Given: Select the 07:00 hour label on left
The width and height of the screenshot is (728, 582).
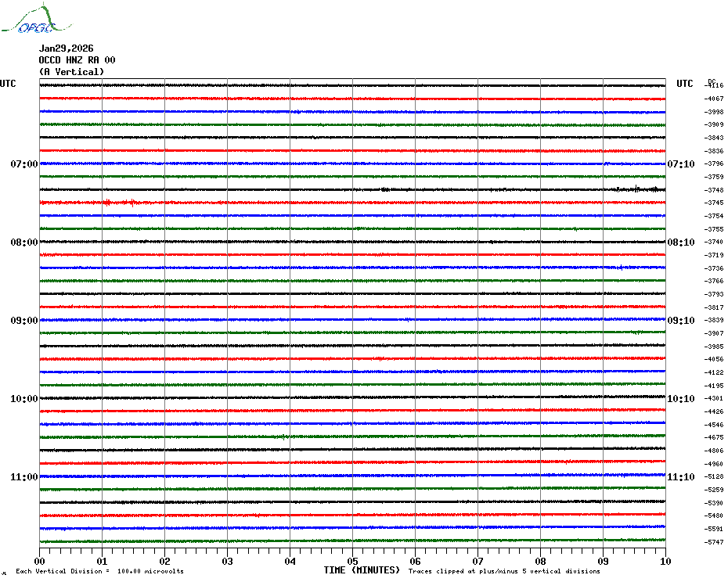Looking at the screenshot, I should [x=23, y=164].
